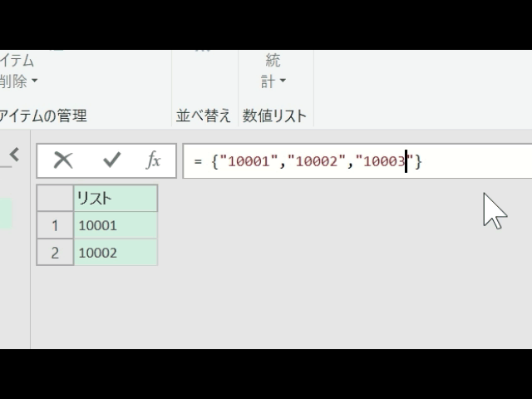Select the cell containing 10001
This screenshot has height=399, width=532.
115,225
